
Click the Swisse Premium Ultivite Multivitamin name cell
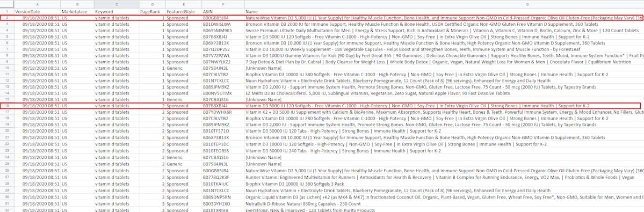444,31
